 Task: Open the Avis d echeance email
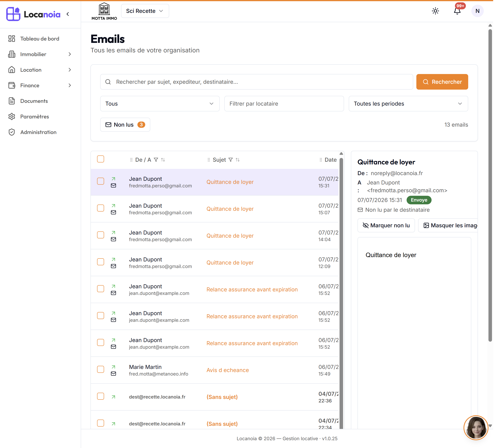pos(228,370)
